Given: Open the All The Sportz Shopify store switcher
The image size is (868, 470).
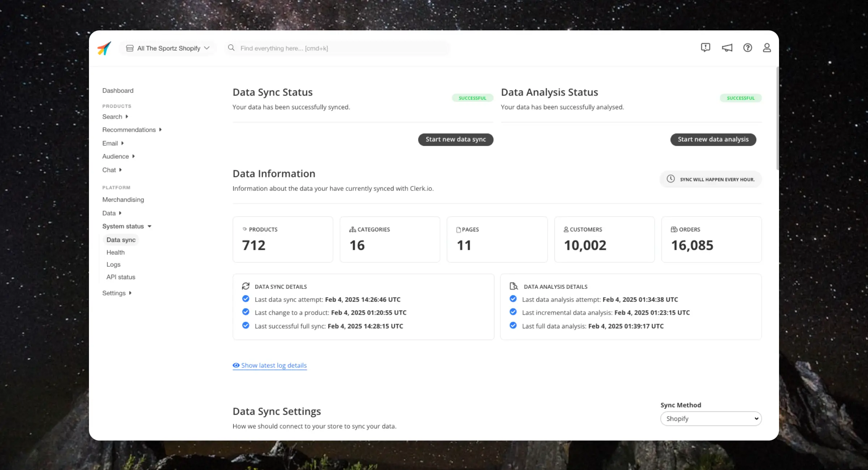Looking at the screenshot, I should 168,48.
